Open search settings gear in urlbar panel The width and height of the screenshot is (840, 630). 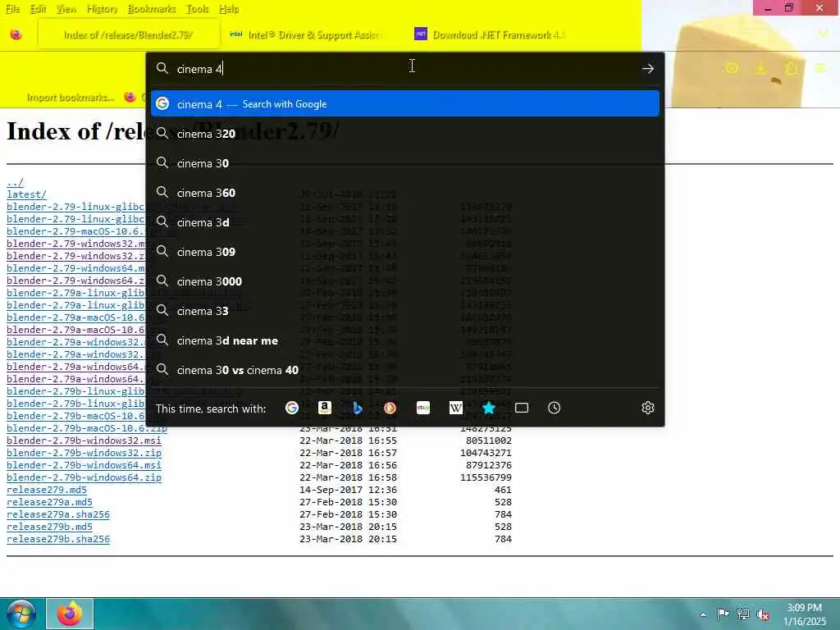(648, 409)
